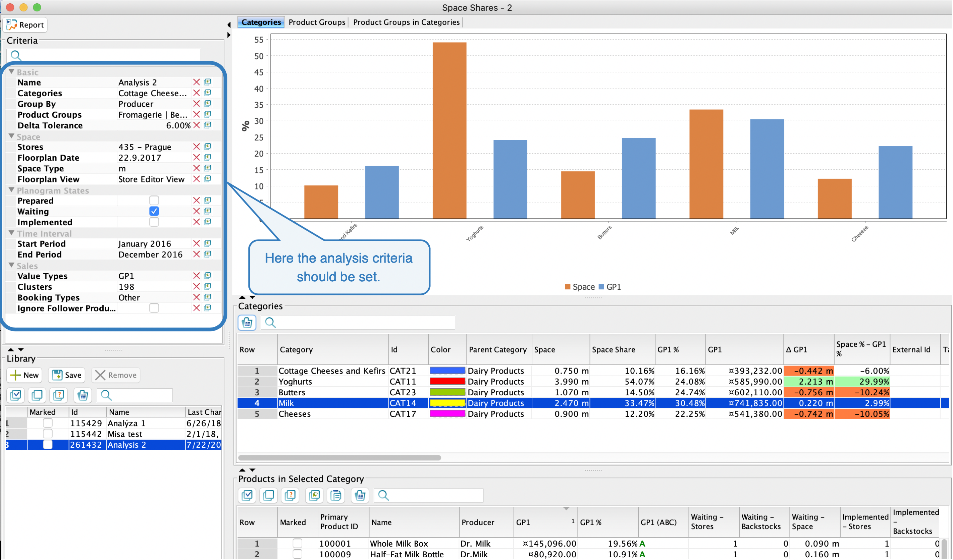Click blue color swatch for Cottage Cheeses
This screenshot has height=560, width=953.
(x=447, y=371)
